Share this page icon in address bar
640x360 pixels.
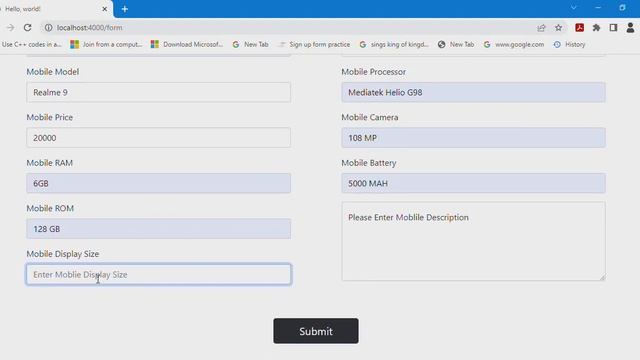tap(541, 28)
